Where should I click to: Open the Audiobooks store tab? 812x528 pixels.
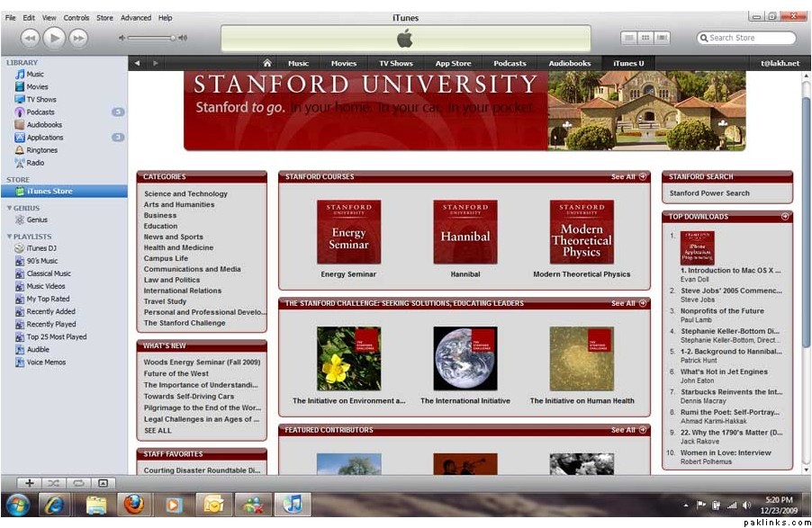point(570,63)
